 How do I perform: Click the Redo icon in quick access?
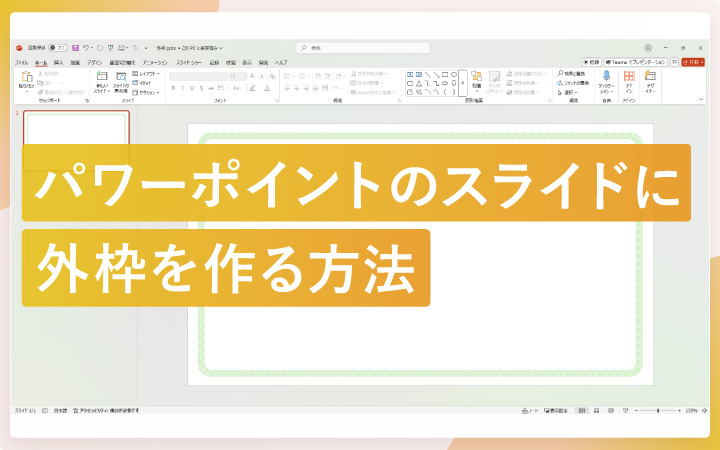[x=100, y=48]
